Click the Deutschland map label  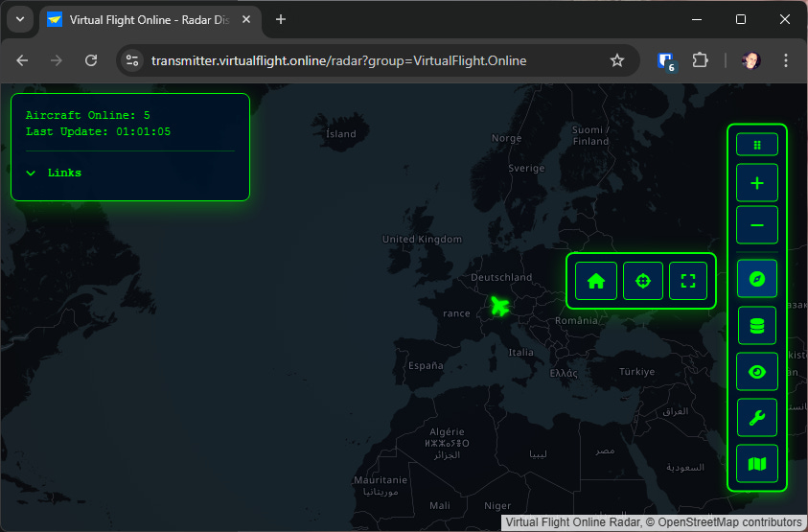tap(501, 277)
